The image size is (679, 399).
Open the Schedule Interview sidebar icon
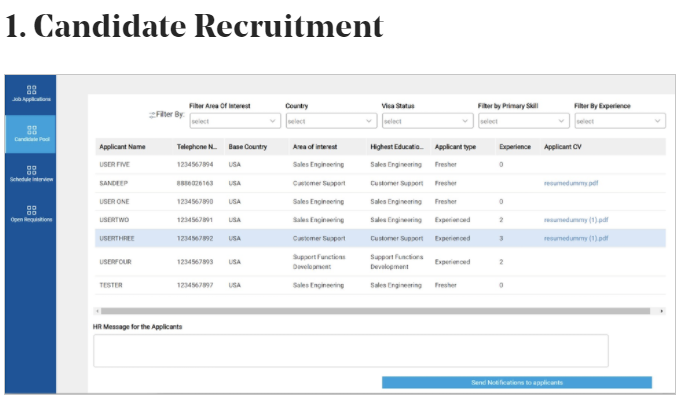31,170
